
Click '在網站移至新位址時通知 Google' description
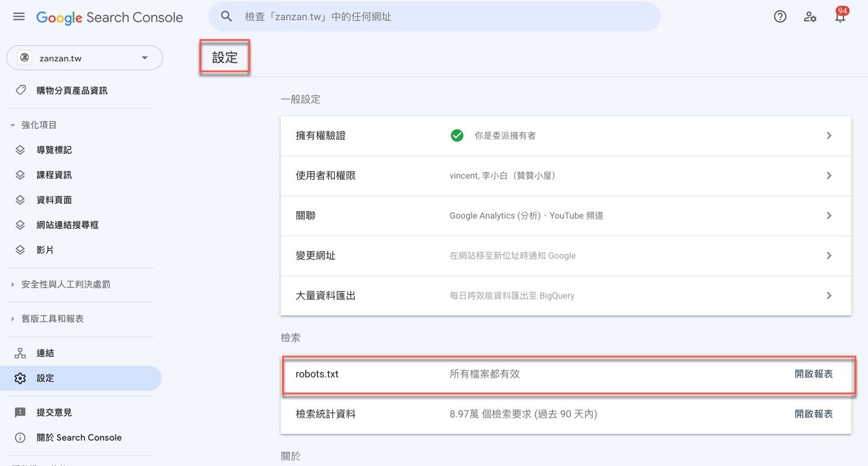click(x=513, y=255)
